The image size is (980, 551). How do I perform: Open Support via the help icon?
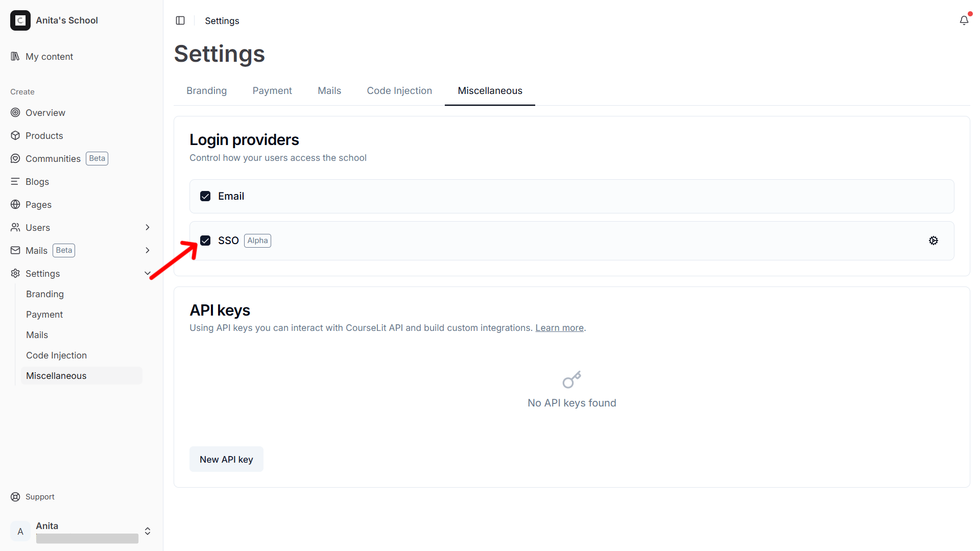tap(15, 496)
